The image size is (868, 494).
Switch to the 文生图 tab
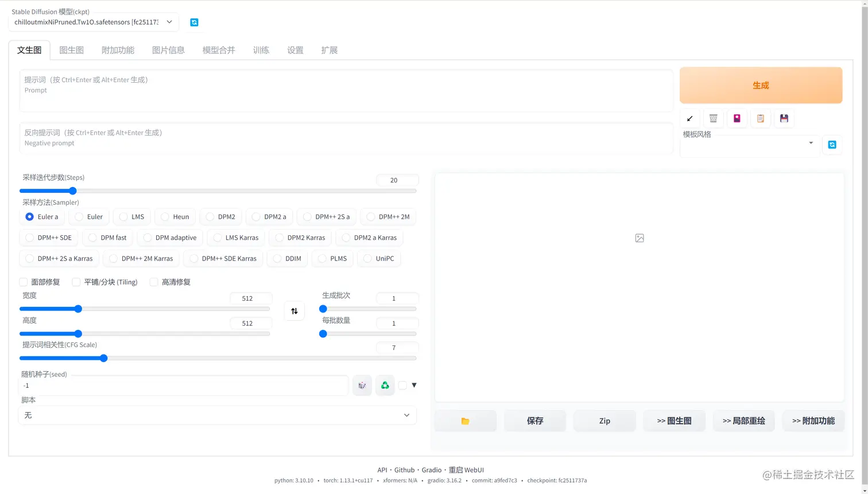point(29,50)
